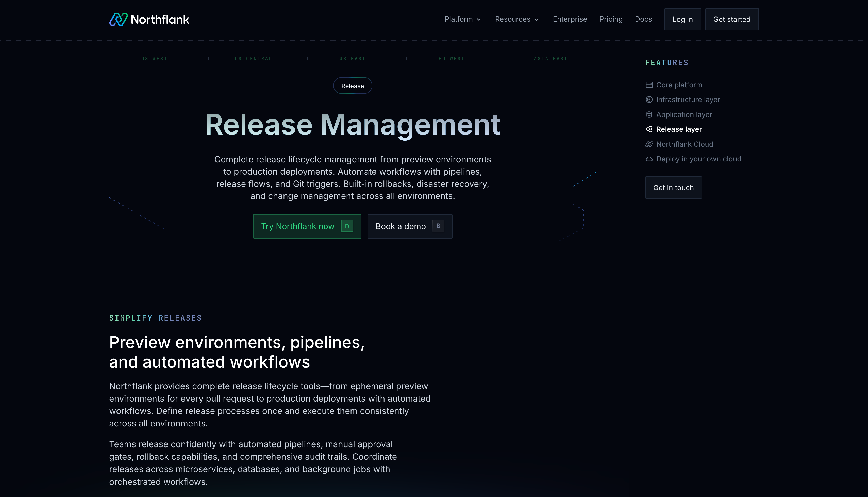Open Infrastructure layer feature link
The width and height of the screenshot is (868, 497).
pyautogui.click(x=683, y=100)
